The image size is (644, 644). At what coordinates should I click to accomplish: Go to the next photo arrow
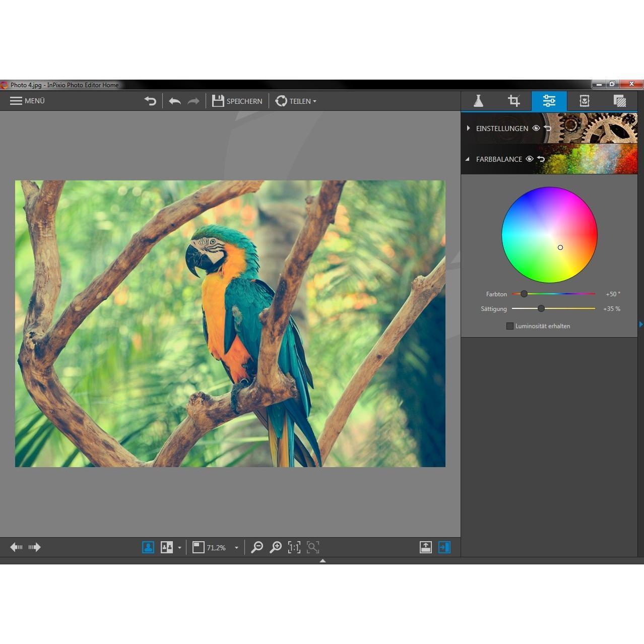coord(35,547)
